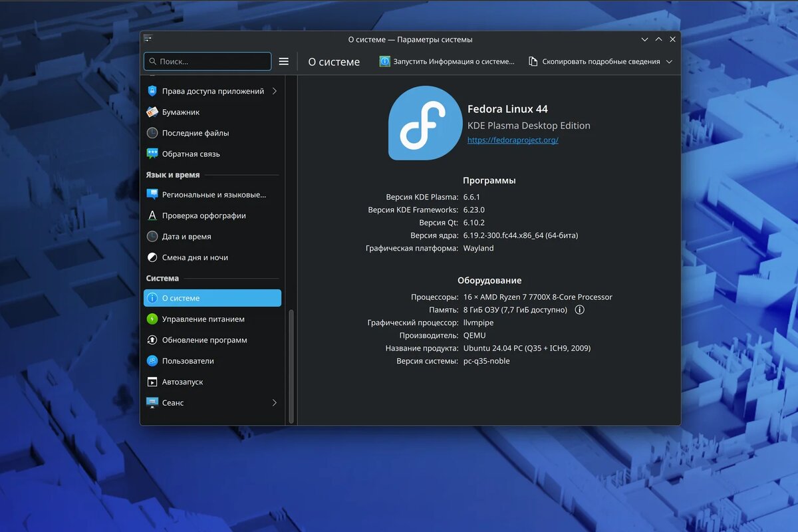Click the memory info circle icon
The image size is (798, 532).
click(x=579, y=309)
